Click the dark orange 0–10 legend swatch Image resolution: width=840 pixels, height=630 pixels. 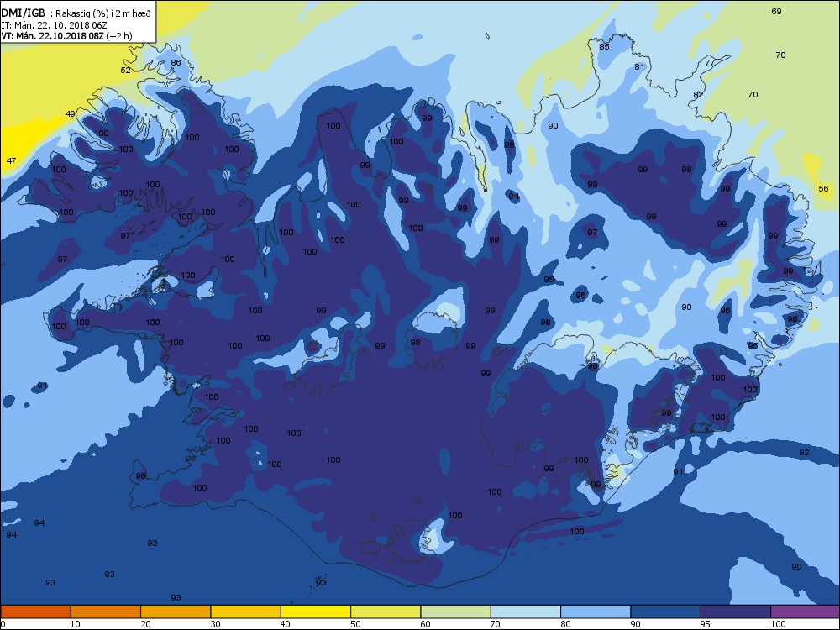(35, 612)
